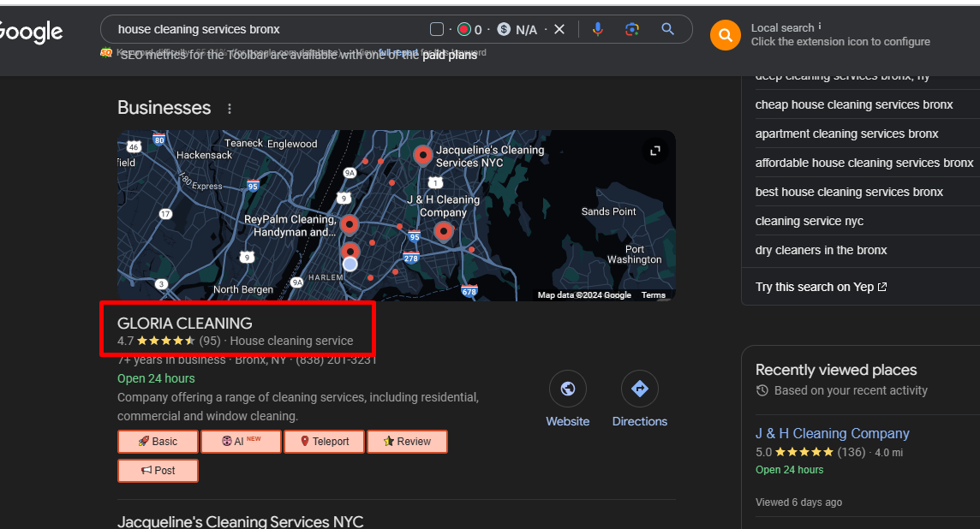Image resolution: width=980 pixels, height=529 pixels.
Task: Click the Teleport button
Action: point(323,442)
